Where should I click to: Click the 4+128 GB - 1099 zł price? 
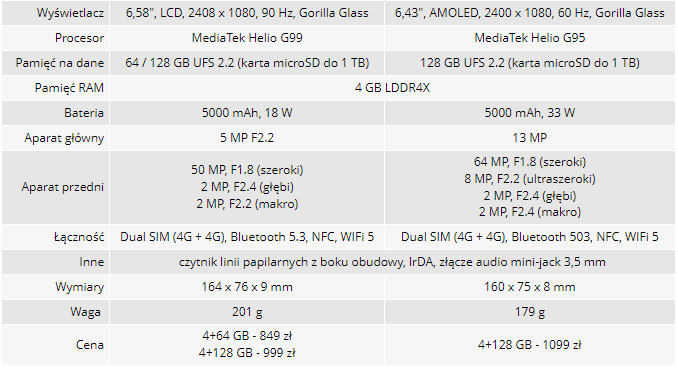[530, 345]
